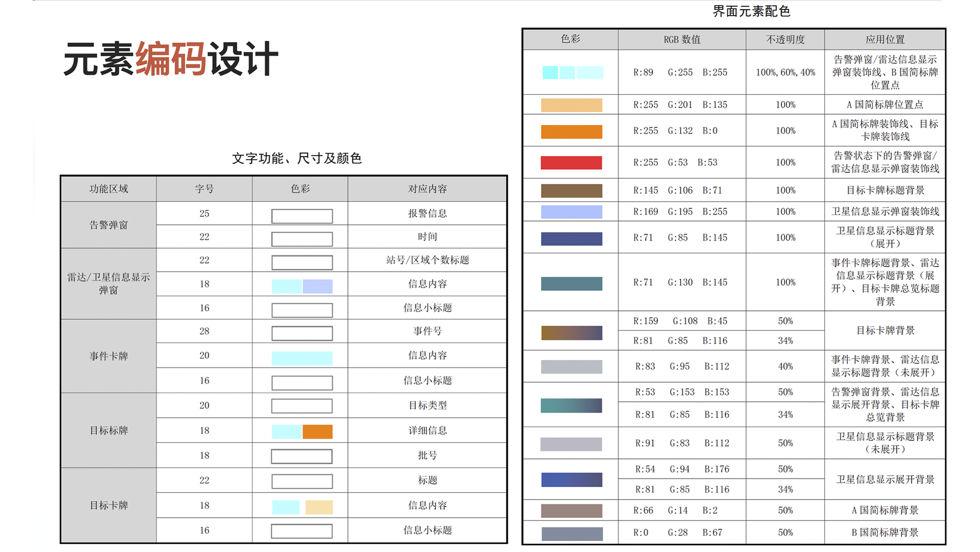Click the white swatch beside 站号/区域个数标题

pos(302,263)
